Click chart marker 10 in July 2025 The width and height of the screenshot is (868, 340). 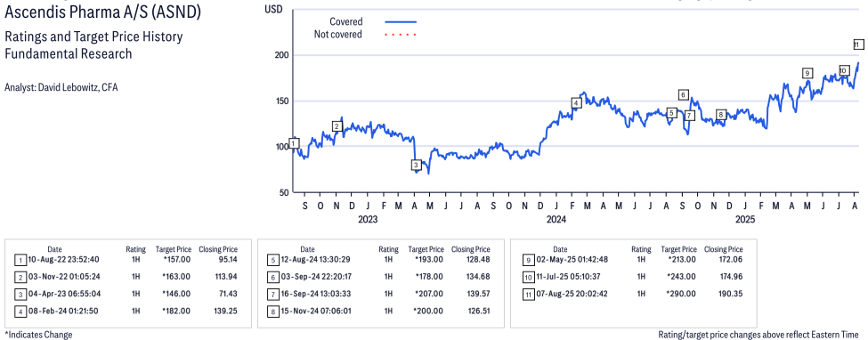click(844, 70)
